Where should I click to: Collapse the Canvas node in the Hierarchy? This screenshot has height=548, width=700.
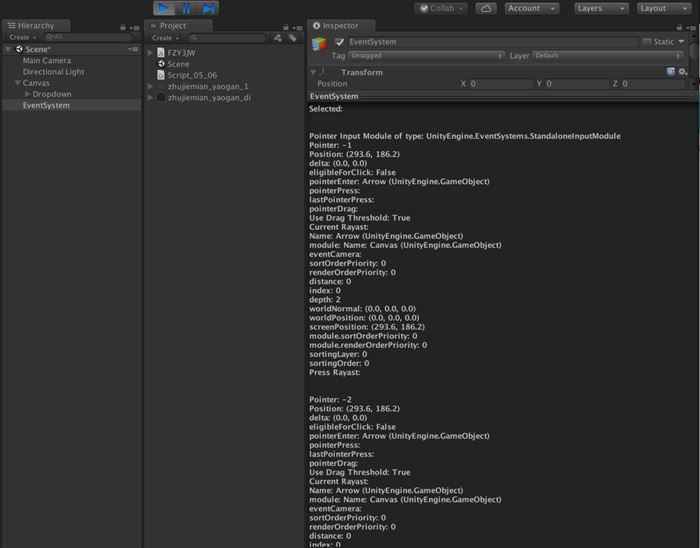coord(17,83)
